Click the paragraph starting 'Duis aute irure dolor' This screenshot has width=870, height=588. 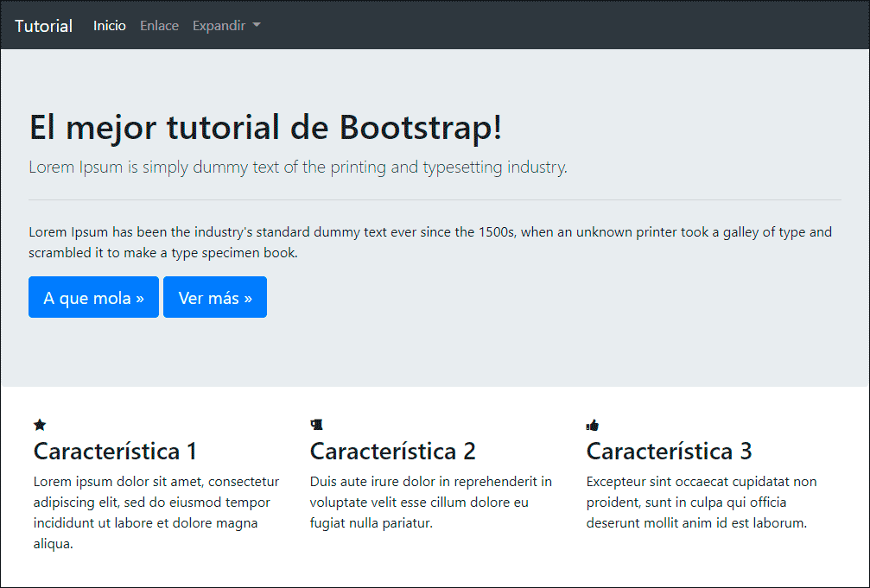[431, 502]
